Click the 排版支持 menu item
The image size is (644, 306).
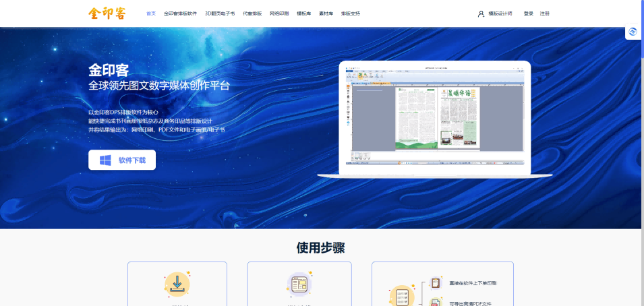351,13
